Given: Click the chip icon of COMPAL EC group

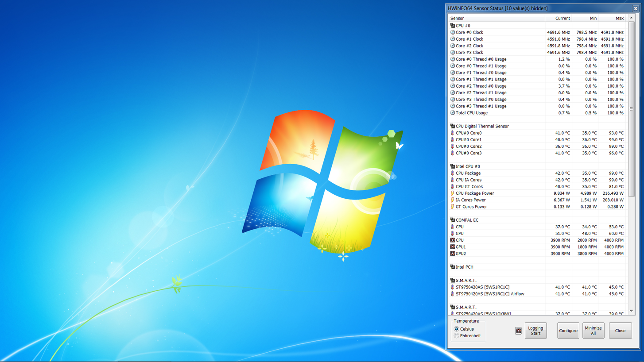Looking at the screenshot, I should 452,220.
